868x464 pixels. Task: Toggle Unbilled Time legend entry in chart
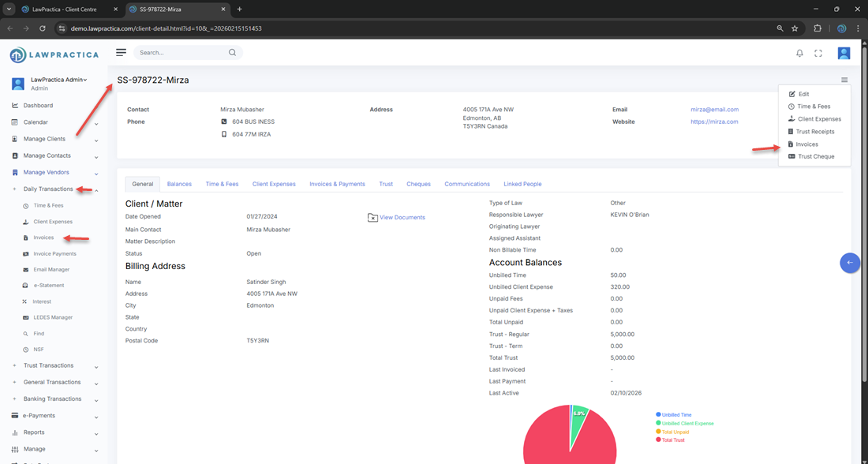coord(676,414)
